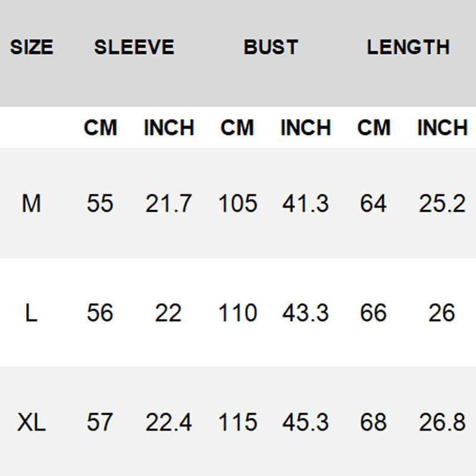This screenshot has width=476, height=476.
Task: Select the INCH subheader under BUST
Action: coord(305,128)
